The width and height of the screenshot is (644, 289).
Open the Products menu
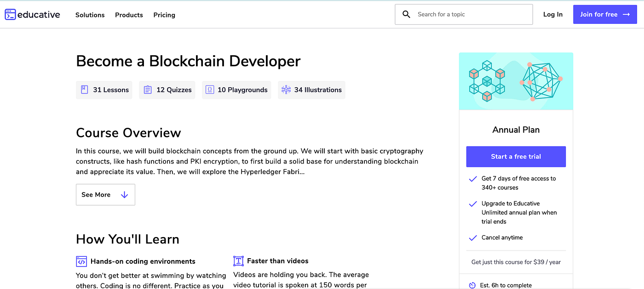[129, 15]
